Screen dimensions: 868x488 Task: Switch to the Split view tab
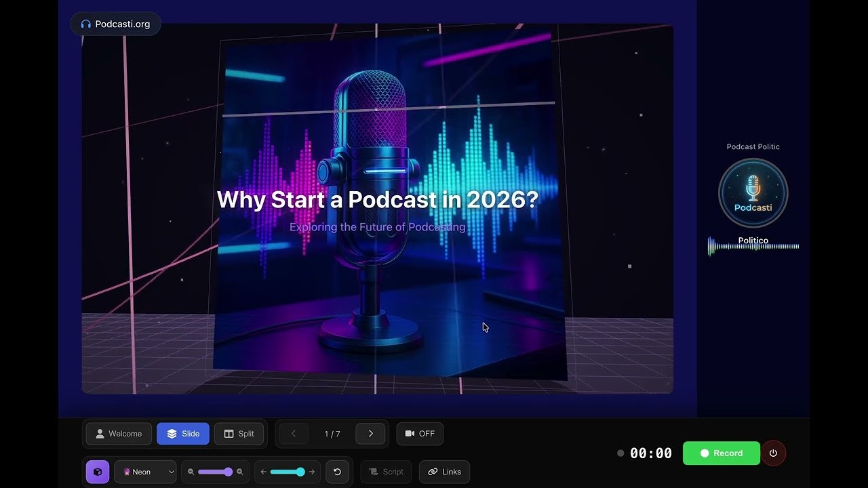tap(239, 434)
